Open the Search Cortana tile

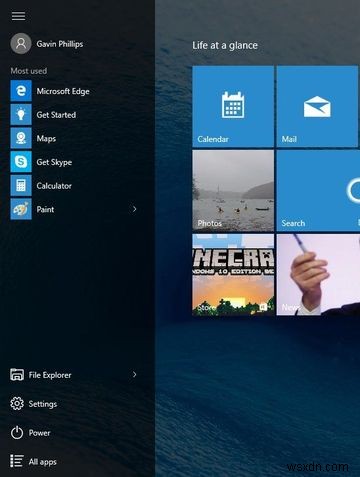pos(318,190)
